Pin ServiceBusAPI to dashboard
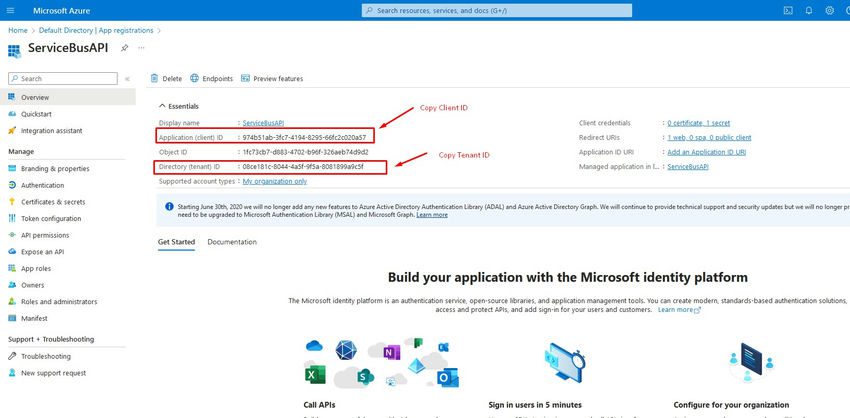This screenshot has height=418, width=850. point(124,48)
